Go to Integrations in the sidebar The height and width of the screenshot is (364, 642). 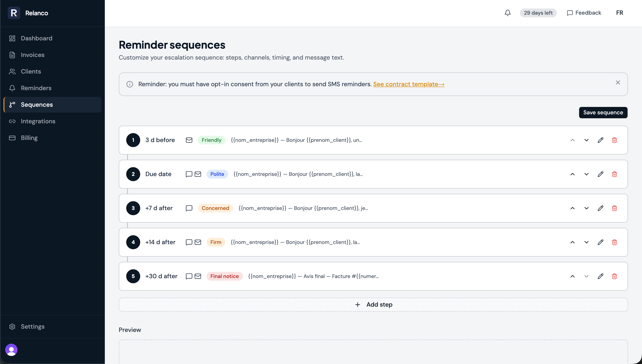point(38,121)
